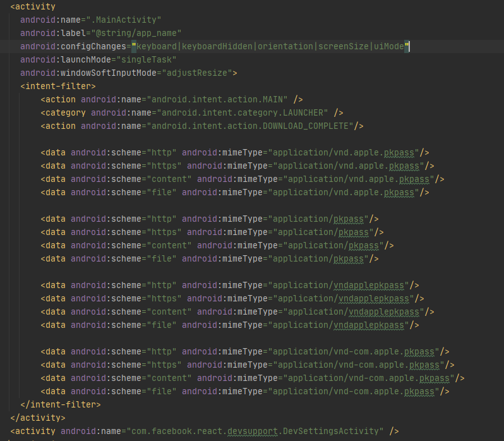Click the android:configChanges attribute name
Image resolution: width=504 pixels, height=441 pixels.
point(73,46)
